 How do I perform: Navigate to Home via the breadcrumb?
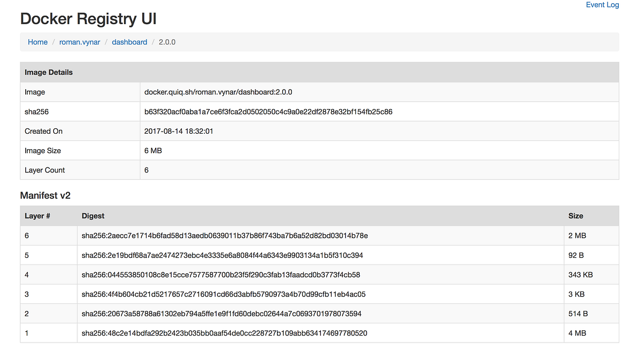38,42
